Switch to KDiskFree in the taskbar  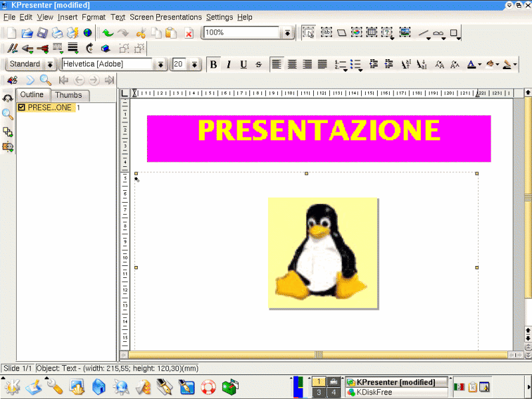tap(397, 392)
